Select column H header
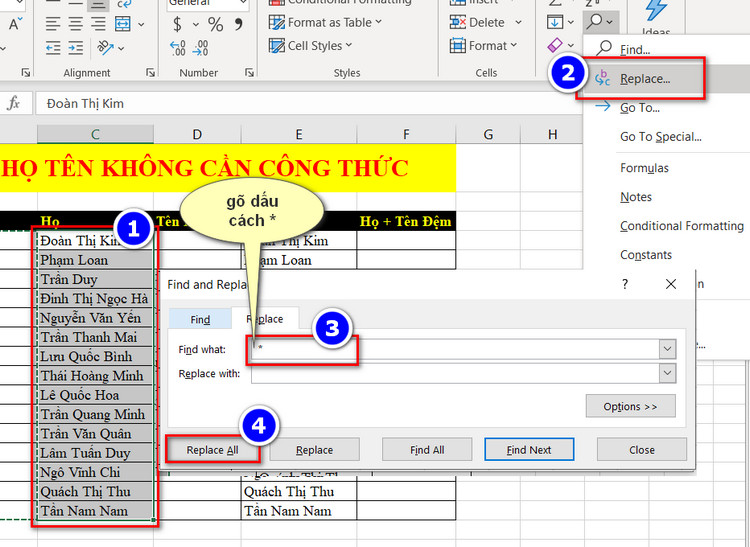The image size is (750, 547). pos(552,134)
